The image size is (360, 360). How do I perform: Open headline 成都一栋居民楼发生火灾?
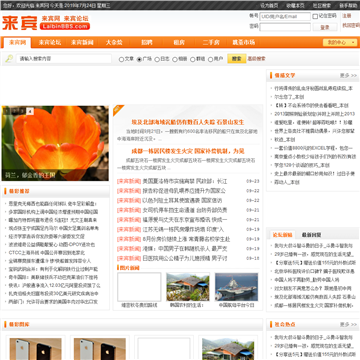pyautogui.click(x=188, y=151)
